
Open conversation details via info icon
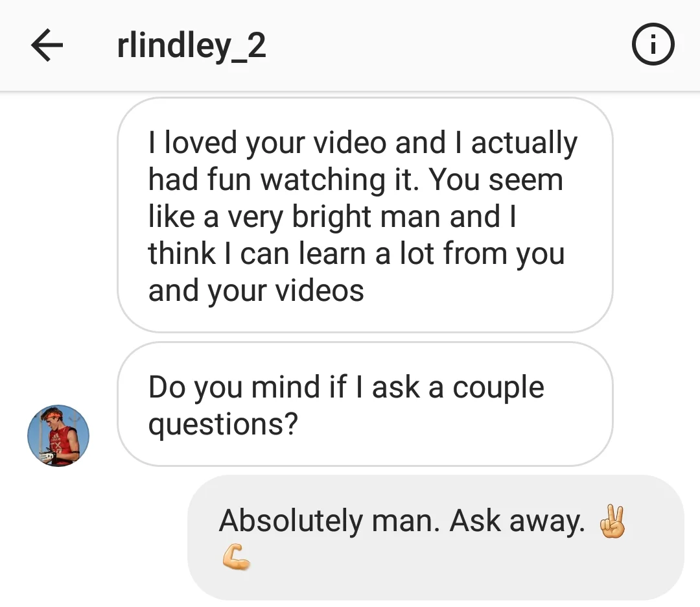653,44
